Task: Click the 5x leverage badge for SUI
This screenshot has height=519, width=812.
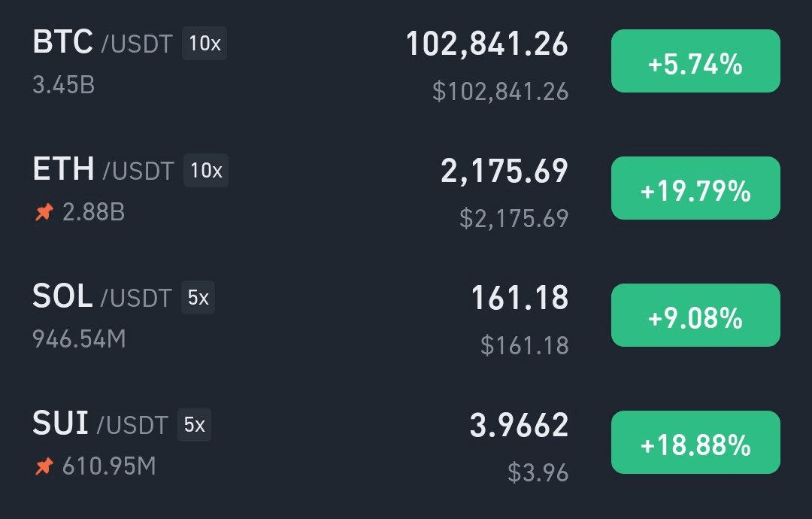Action: point(194,424)
